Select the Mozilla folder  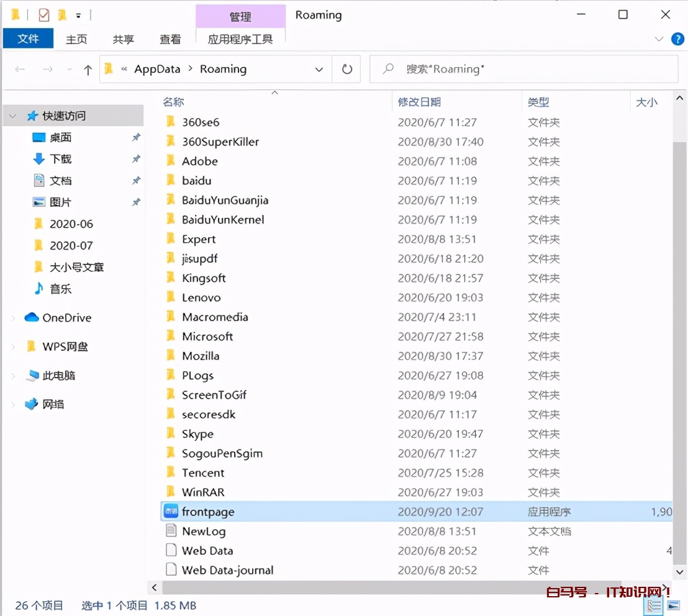201,355
